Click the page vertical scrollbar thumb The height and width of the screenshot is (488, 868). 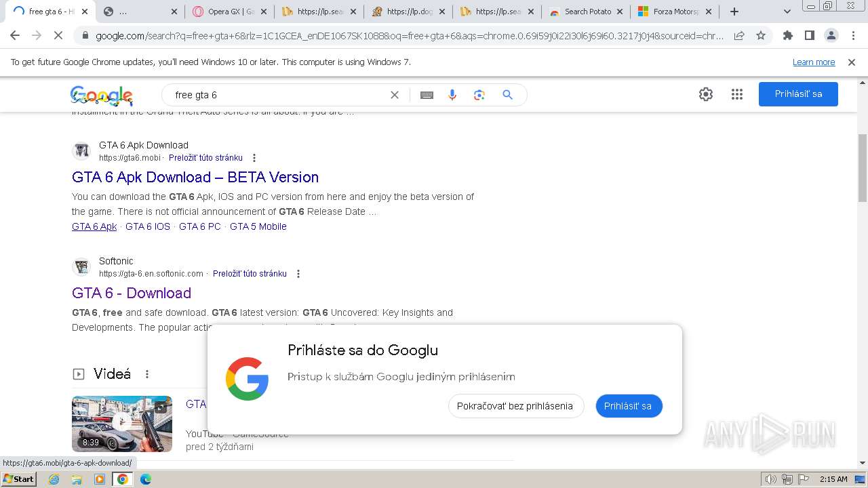click(x=862, y=167)
